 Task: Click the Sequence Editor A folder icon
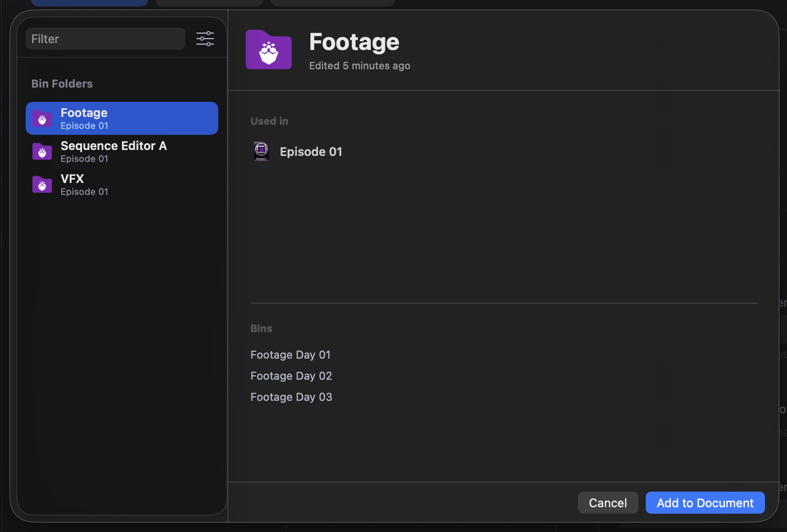click(42, 152)
